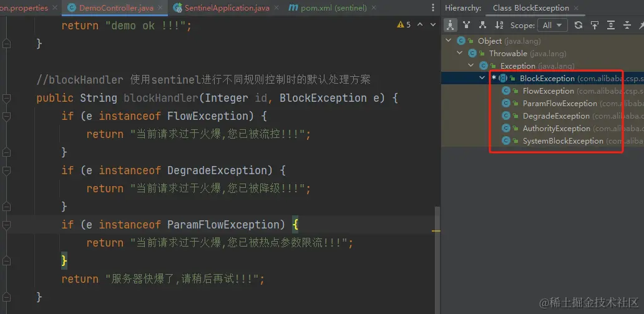Click the SystemBlockException class icon

point(506,141)
